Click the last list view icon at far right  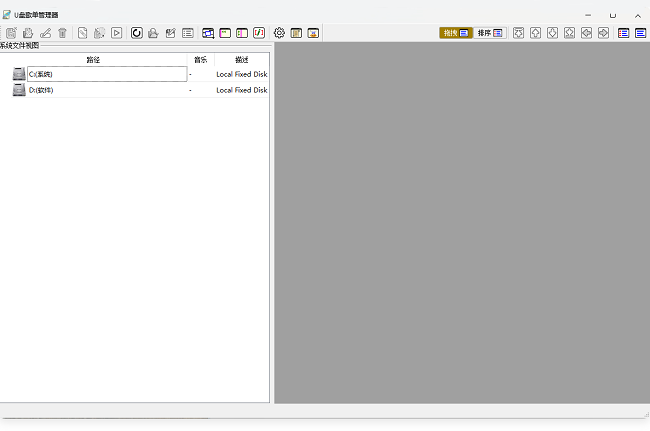click(640, 33)
